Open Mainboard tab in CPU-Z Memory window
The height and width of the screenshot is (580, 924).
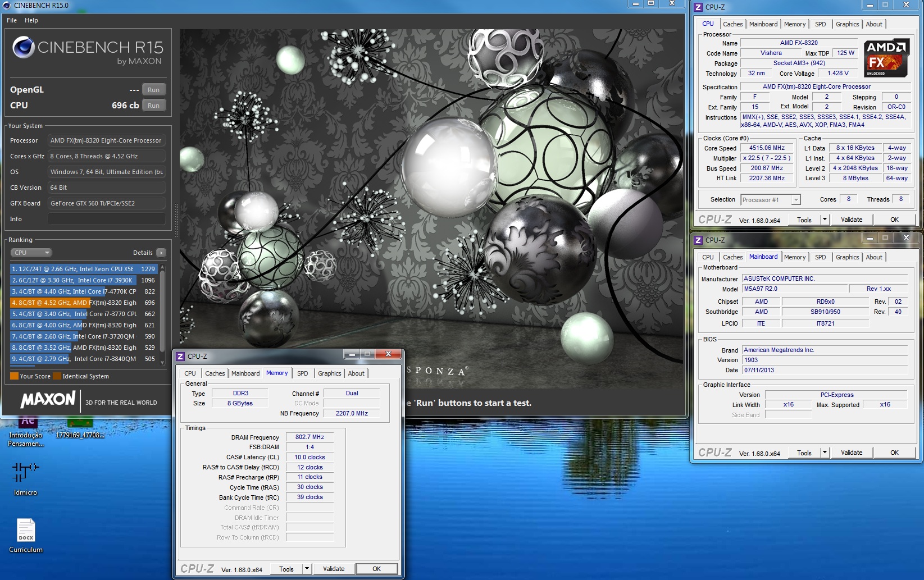[x=245, y=373]
